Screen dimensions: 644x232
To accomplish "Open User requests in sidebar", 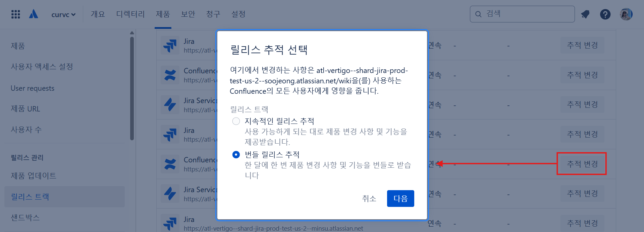I will coord(33,88).
